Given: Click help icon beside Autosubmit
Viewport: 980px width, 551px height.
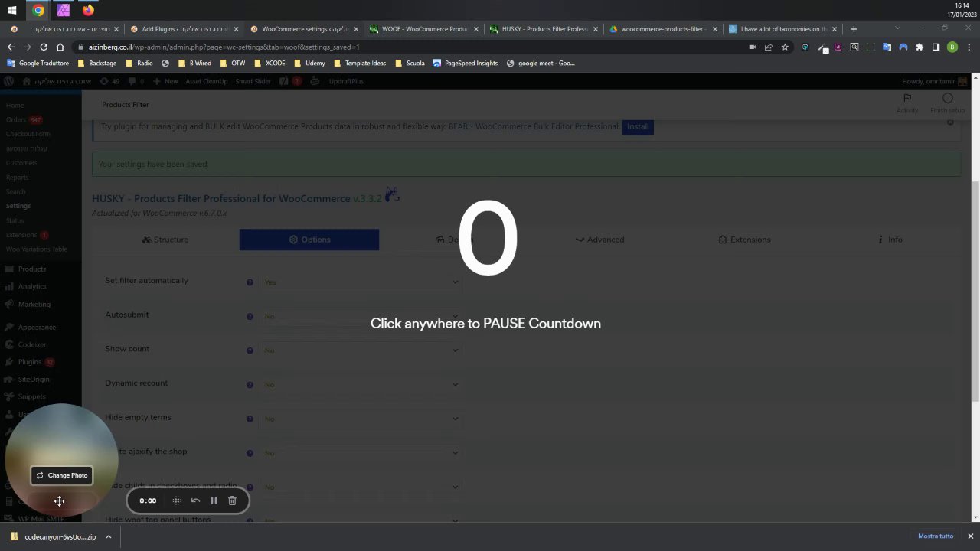Looking at the screenshot, I should click(250, 316).
